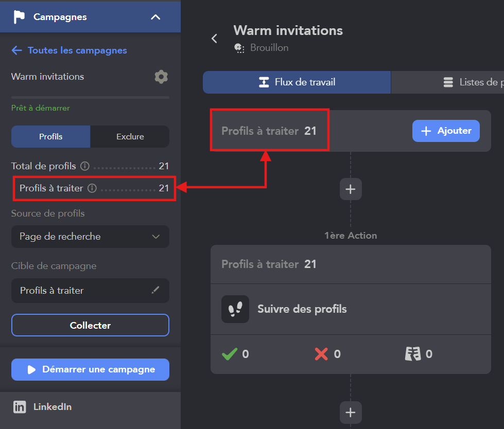The image size is (504, 429).
Task: Click the skipped profiles counter icon
Action: pos(413,354)
